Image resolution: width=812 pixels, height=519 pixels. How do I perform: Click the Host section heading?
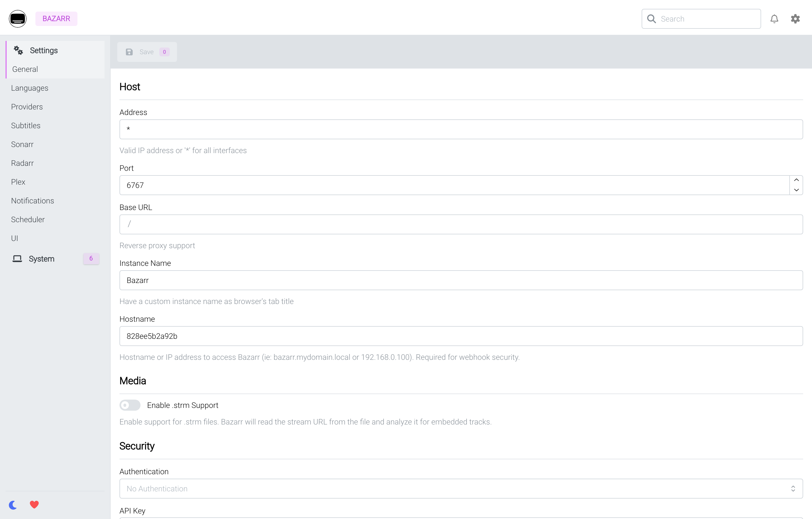click(x=130, y=87)
